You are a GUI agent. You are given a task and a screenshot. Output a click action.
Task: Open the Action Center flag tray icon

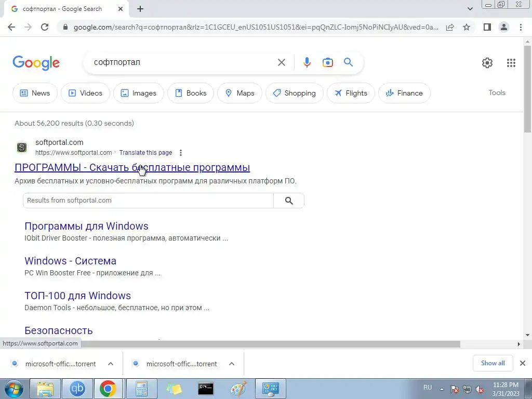click(x=455, y=389)
